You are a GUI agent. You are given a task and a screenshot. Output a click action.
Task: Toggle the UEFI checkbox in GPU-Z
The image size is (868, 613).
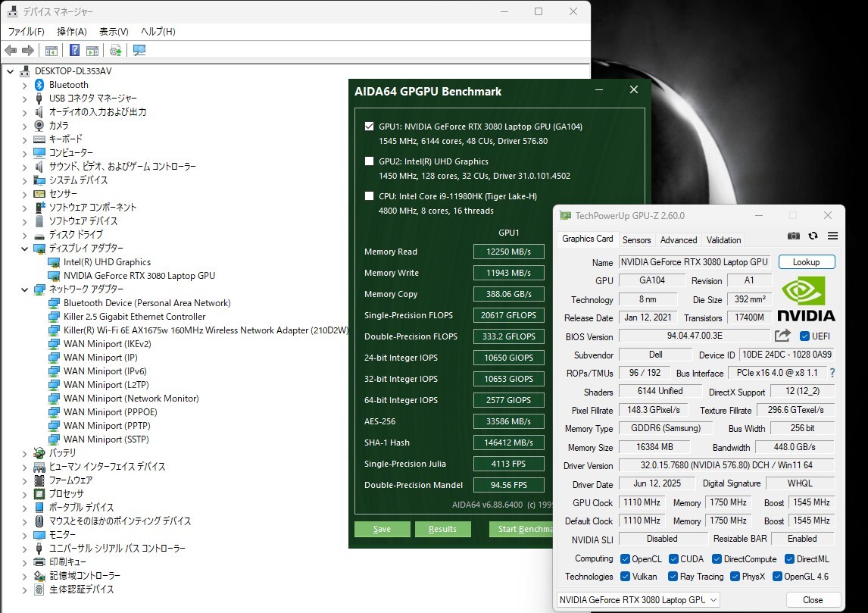pyautogui.click(x=804, y=336)
